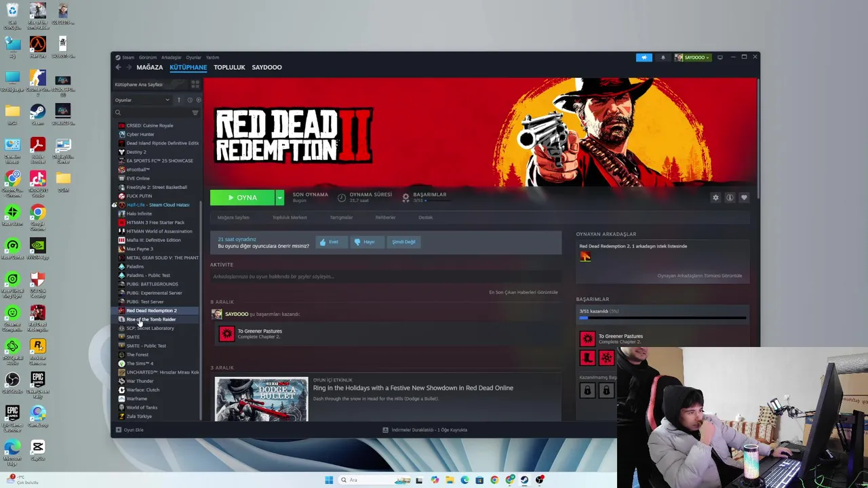Select The Forest in game list

pos(137,354)
